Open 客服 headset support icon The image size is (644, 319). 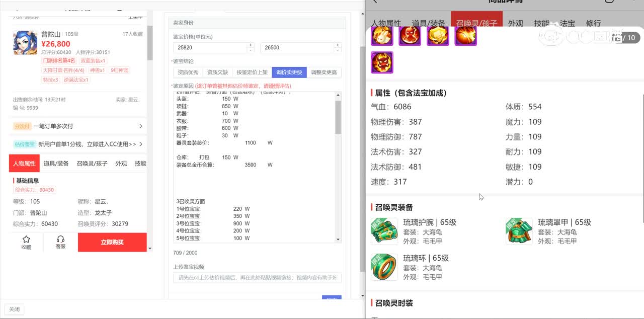click(x=60, y=242)
